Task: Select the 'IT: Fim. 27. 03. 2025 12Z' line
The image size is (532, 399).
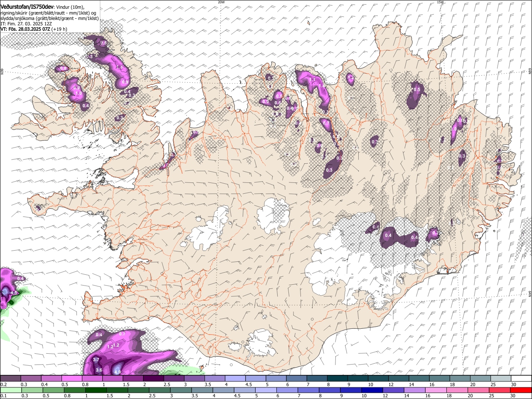Action: pyautogui.click(x=26, y=24)
